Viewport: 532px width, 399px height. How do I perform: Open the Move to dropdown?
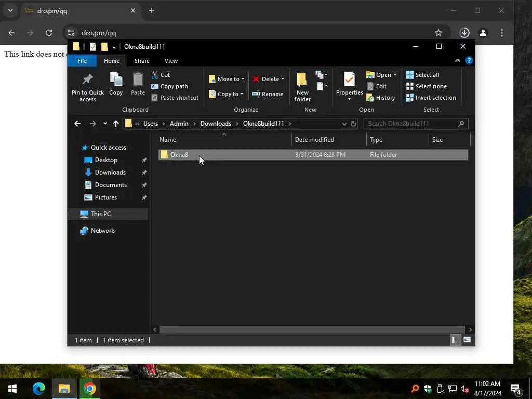(227, 79)
